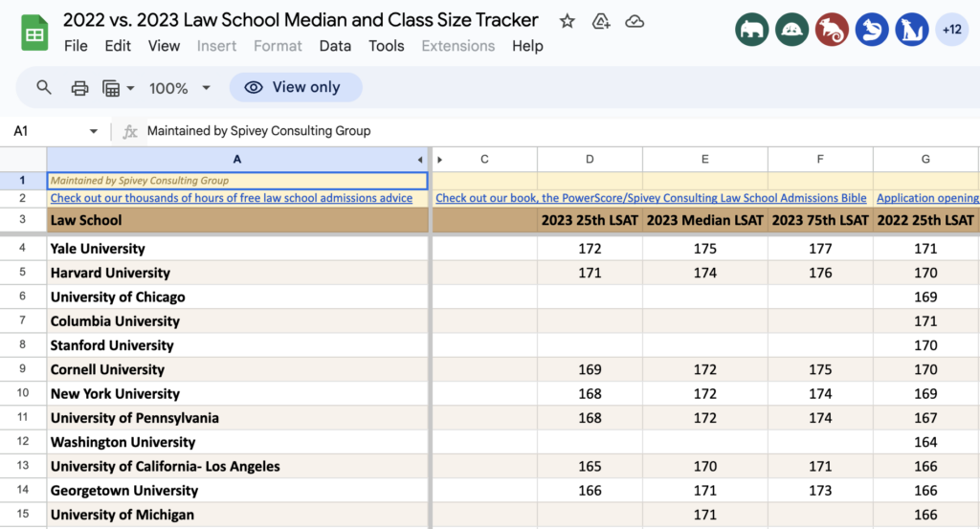Viewport: 980px width, 529px height.
Task: Open the Name box dropdown arrow
Action: [94, 131]
